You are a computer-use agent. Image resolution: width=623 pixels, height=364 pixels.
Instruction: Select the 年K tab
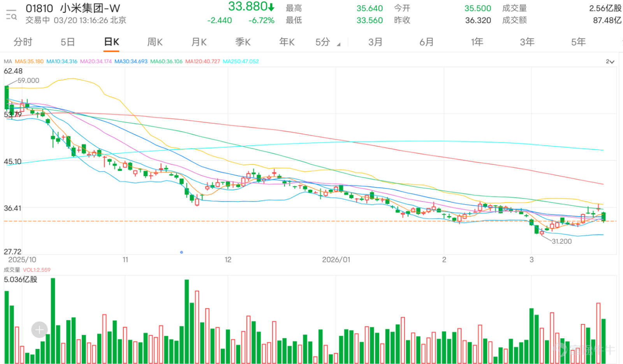pos(287,42)
